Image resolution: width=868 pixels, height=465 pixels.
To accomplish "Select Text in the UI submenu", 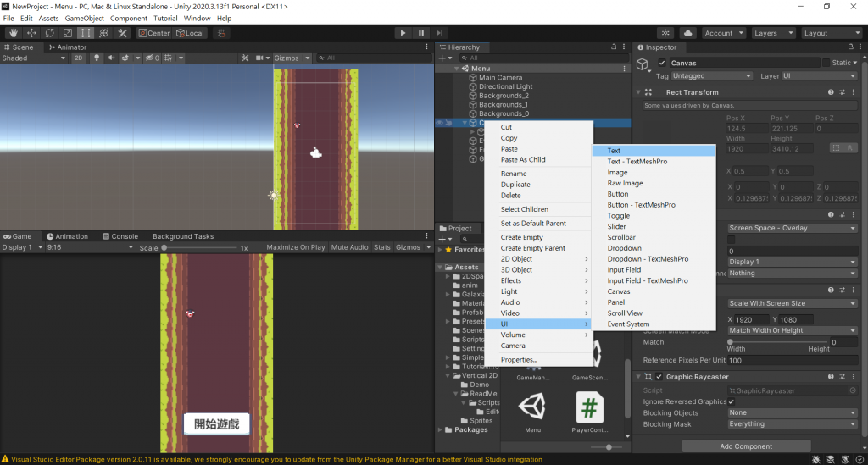I will coord(654,151).
